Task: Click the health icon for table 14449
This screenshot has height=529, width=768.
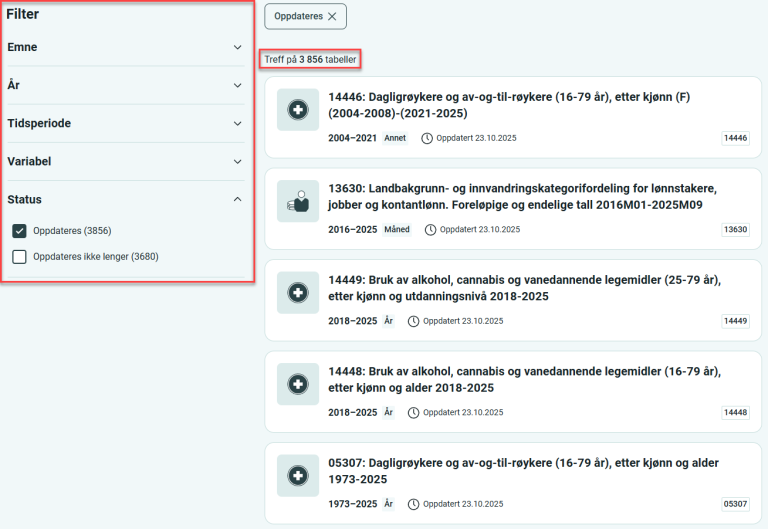Action: tap(298, 293)
